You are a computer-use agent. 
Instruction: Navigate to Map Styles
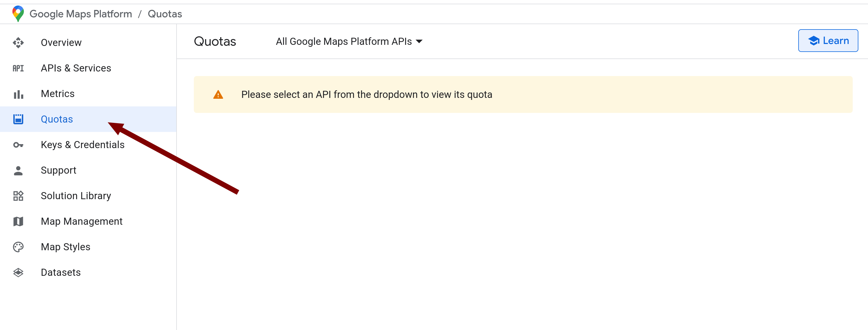tap(65, 247)
